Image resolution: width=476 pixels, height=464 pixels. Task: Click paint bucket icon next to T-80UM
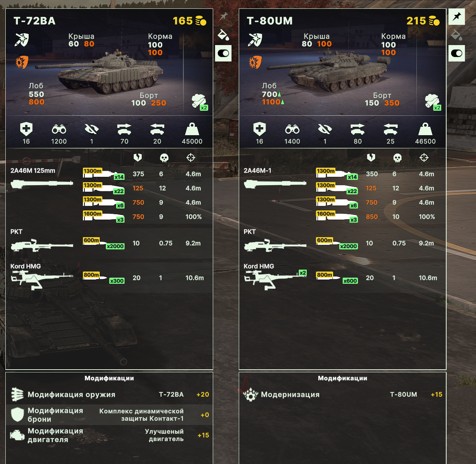coord(457,35)
